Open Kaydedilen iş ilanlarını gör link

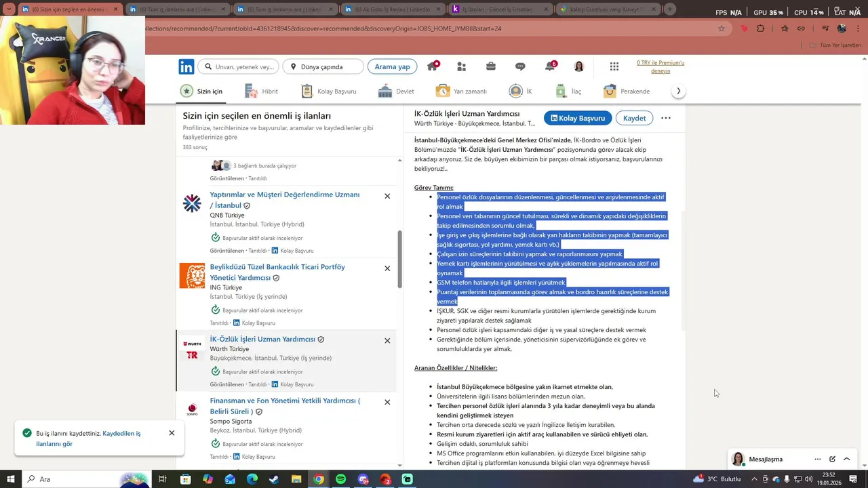click(88, 439)
